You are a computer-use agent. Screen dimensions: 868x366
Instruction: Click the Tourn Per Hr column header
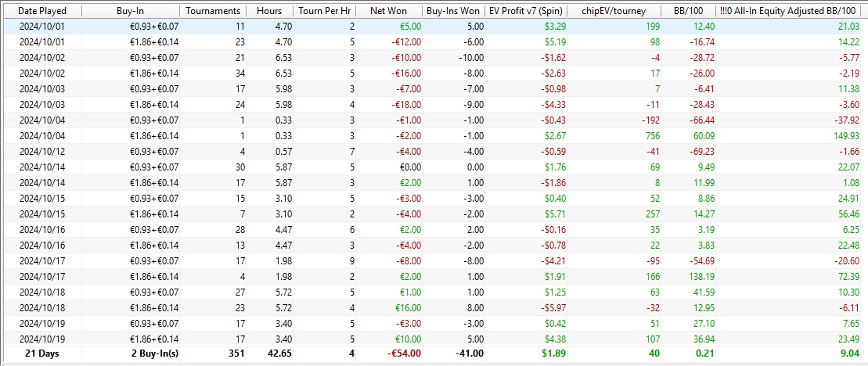[324, 10]
